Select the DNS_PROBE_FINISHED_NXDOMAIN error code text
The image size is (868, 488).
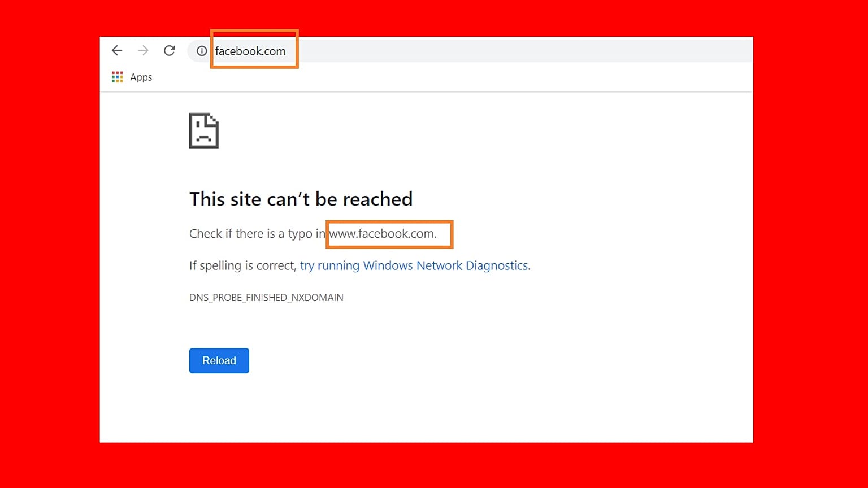click(x=266, y=298)
